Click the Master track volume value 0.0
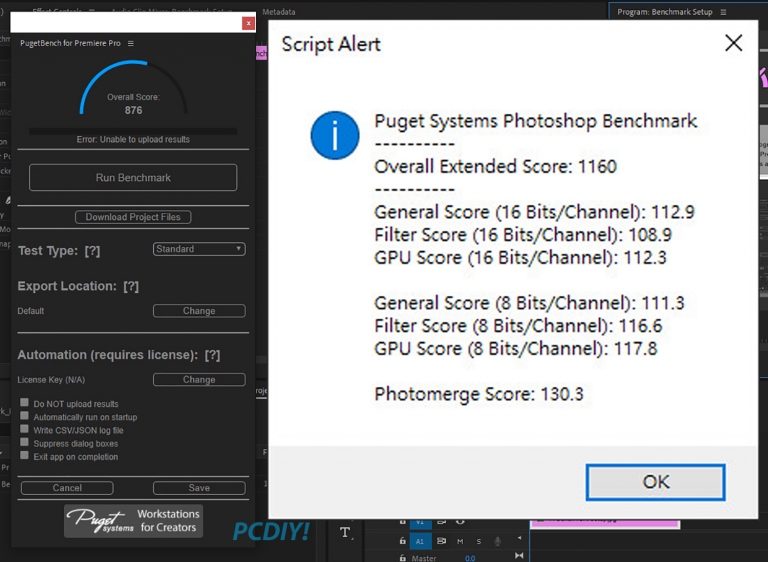This screenshot has width=768, height=562. (470, 558)
